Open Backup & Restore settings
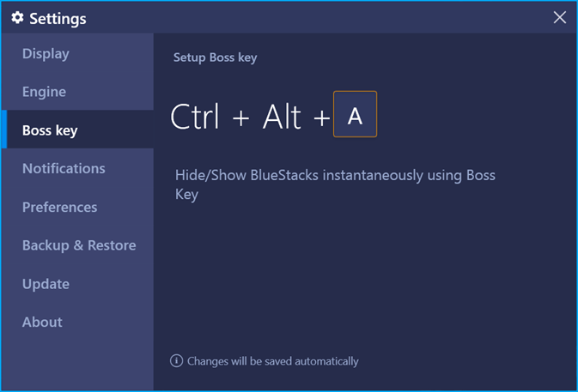Screen dimensions: 578x392 (x=77, y=245)
